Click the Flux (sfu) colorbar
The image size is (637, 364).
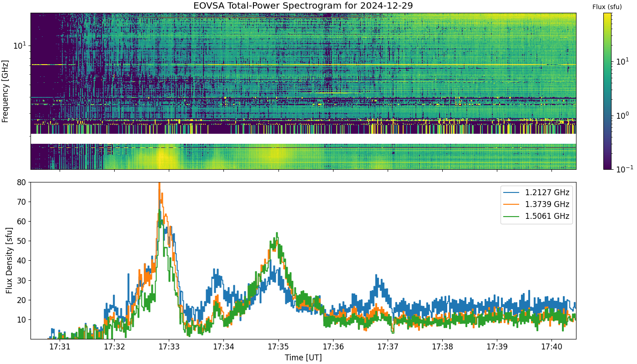[x=607, y=91]
